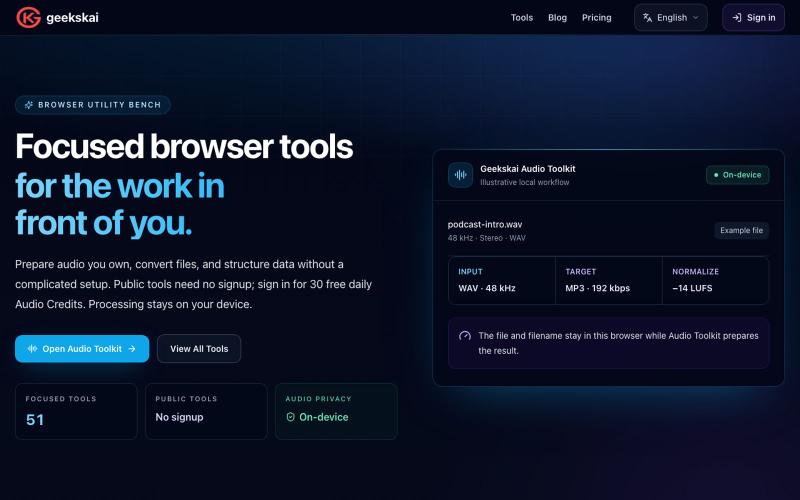Screen dimensions: 800x500
Task: Click the file stays in browser notice
Action: pyautogui.click(x=608, y=343)
